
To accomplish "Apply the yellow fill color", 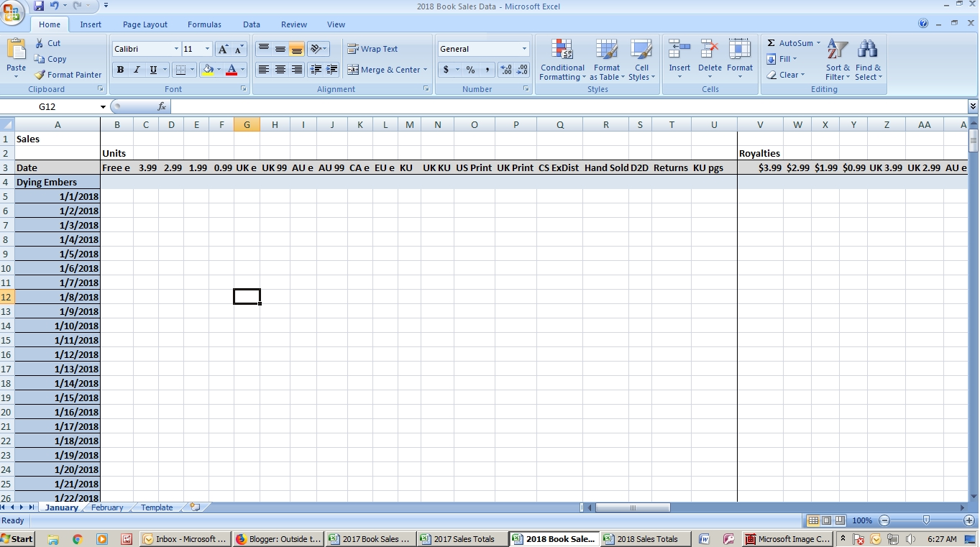I will pos(208,70).
